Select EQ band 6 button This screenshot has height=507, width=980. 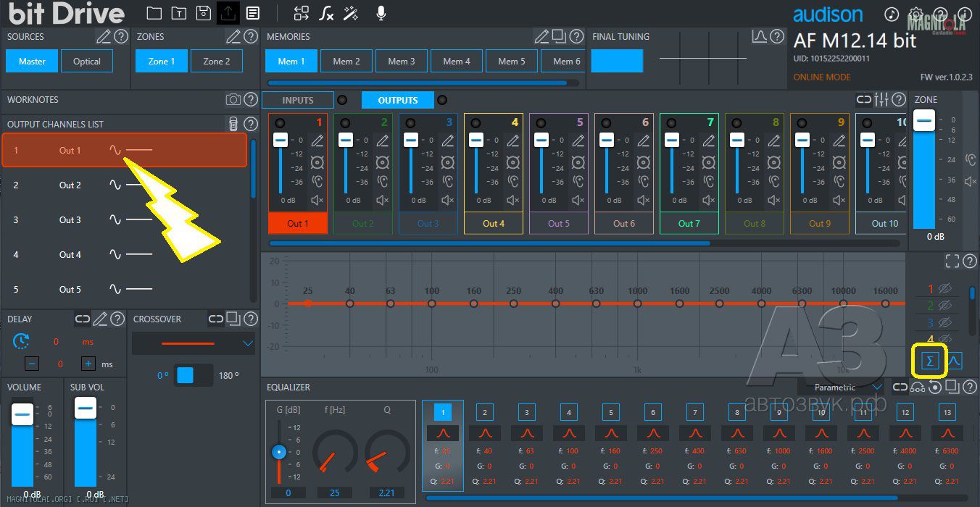[x=652, y=413]
